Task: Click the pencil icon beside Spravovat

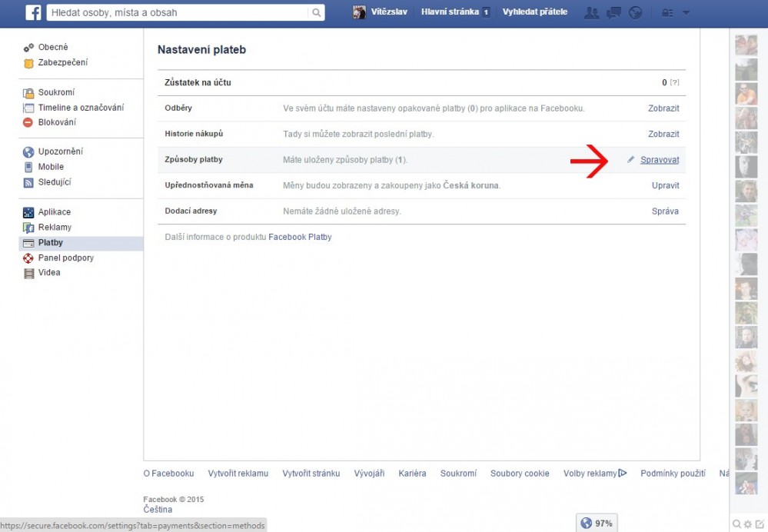Action: [x=631, y=160]
